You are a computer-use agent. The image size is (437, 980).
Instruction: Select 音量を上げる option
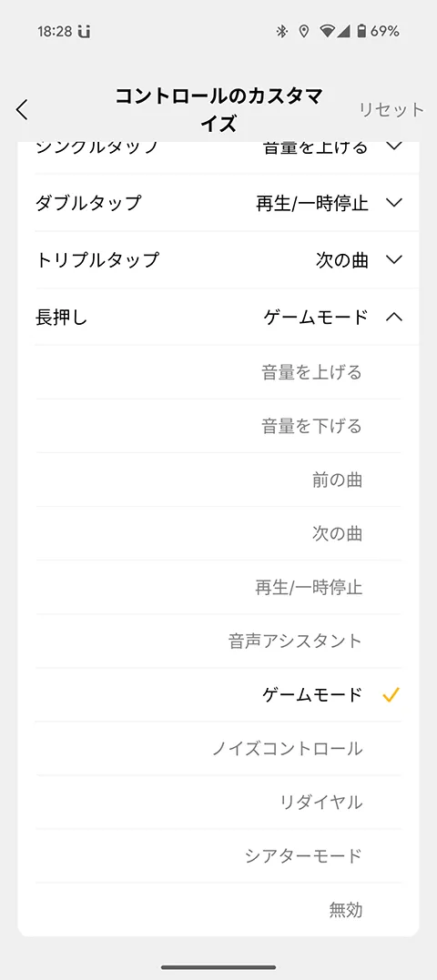click(x=218, y=372)
